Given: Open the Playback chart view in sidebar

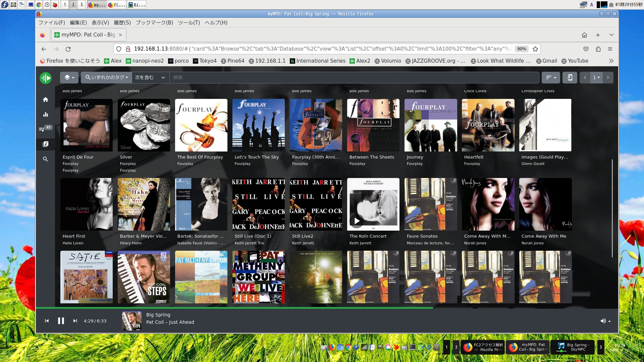Looking at the screenshot, I should [46, 114].
